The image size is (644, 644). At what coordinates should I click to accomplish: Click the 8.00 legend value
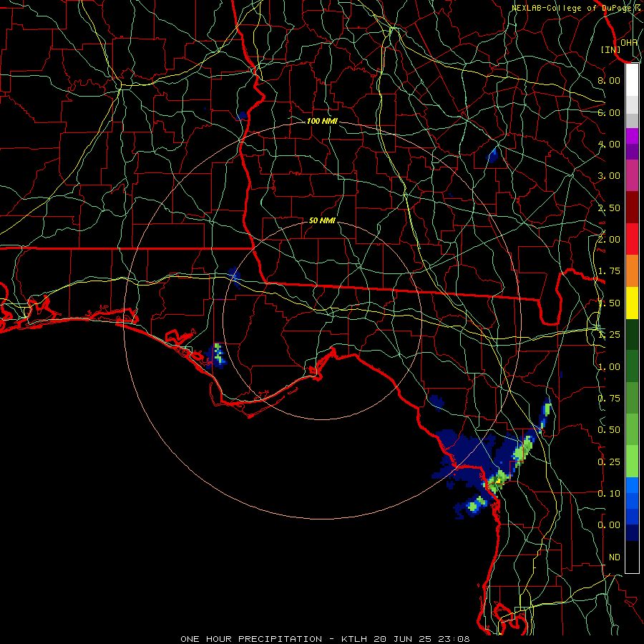pos(609,80)
